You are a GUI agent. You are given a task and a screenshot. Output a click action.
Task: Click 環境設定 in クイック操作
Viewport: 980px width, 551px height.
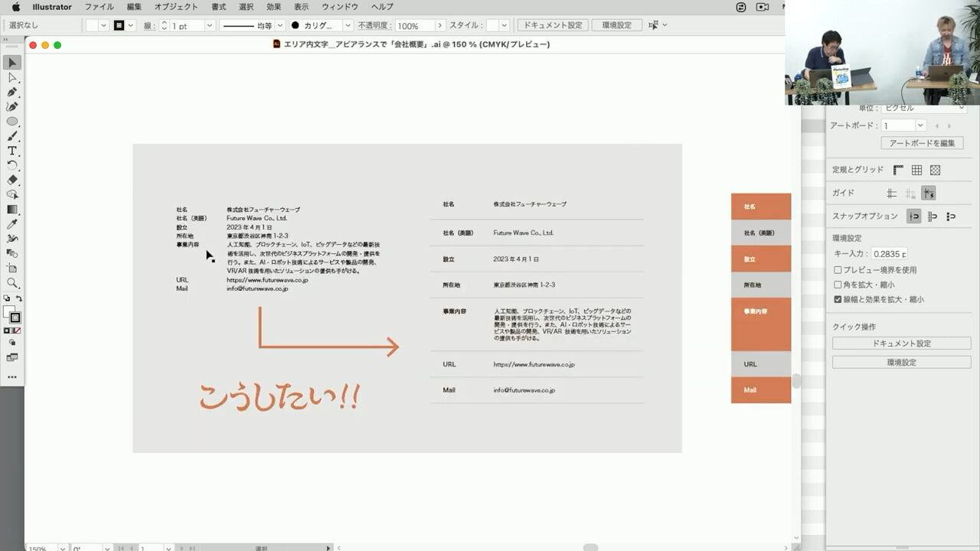click(901, 362)
